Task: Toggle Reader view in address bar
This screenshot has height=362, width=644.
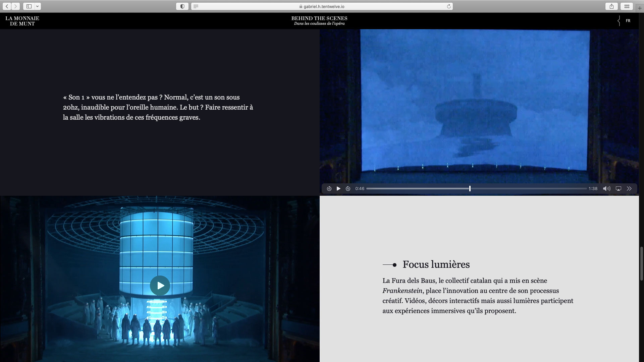Action: pyautogui.click(x=196, y=6)
